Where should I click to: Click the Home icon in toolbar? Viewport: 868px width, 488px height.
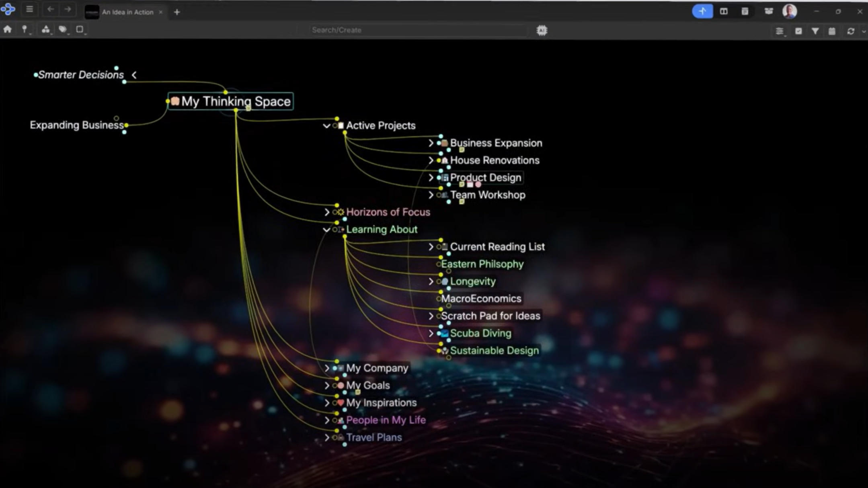(x=7, y=29)
